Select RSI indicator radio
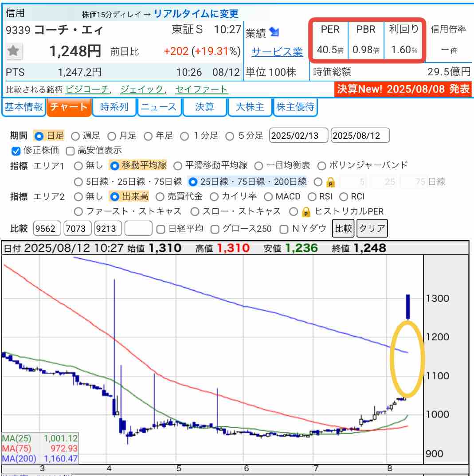This screenshot has height=476, width=474. click(312, 197)
